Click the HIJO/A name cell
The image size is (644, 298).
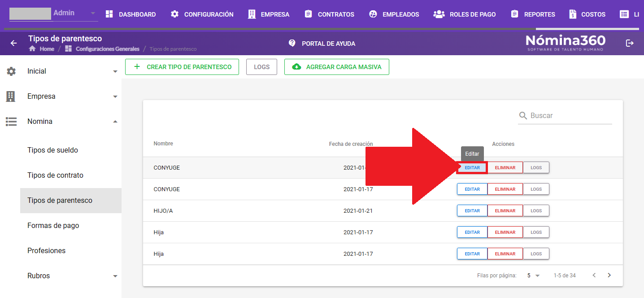[163, 211]
